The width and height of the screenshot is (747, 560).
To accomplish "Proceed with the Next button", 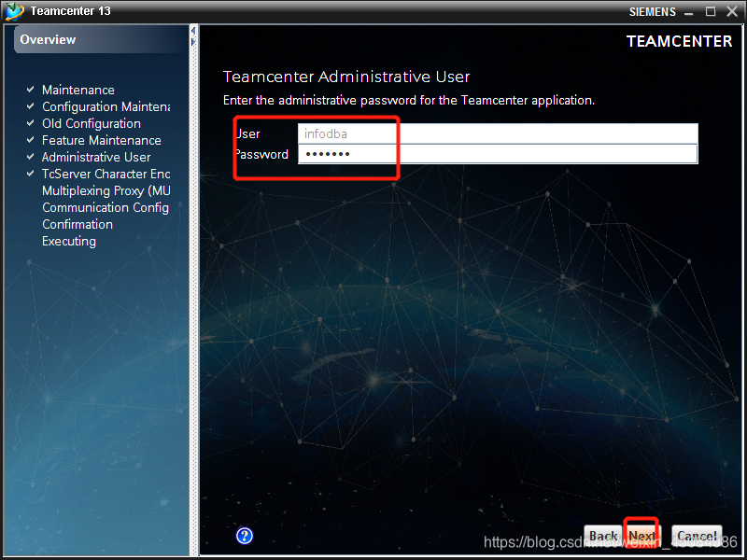I will click(641, 536).
